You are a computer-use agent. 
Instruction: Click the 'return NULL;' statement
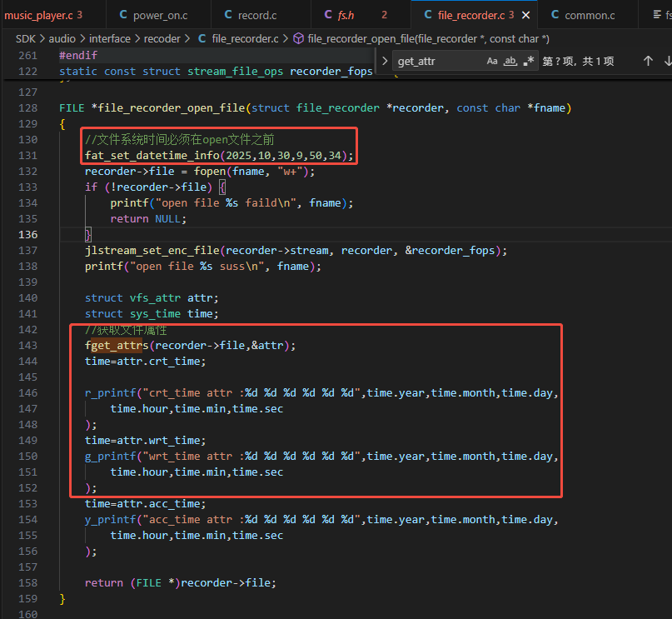(x=148, y=219)
